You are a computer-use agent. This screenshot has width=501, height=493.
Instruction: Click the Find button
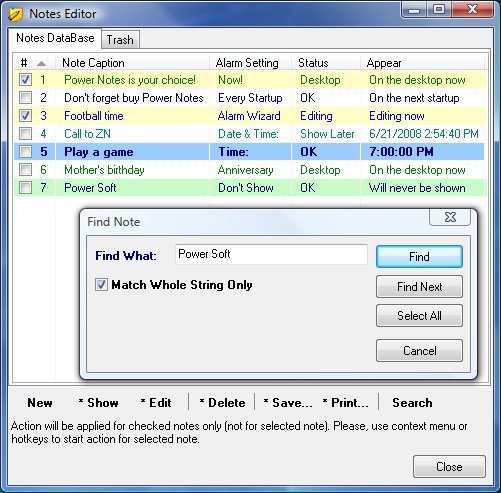[x=419, y=257]
